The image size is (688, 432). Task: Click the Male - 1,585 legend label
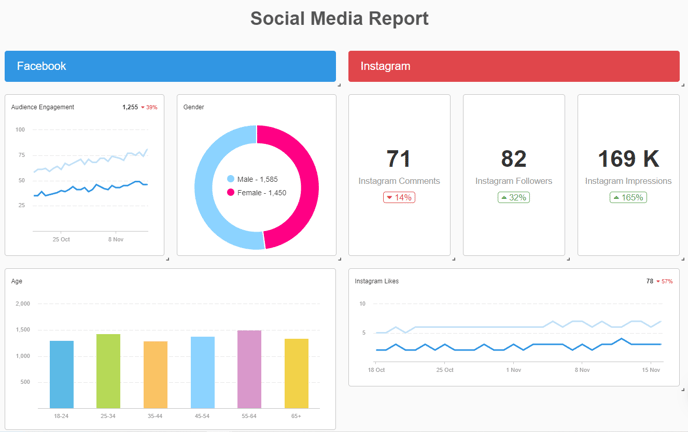click(x=258, y=179)
